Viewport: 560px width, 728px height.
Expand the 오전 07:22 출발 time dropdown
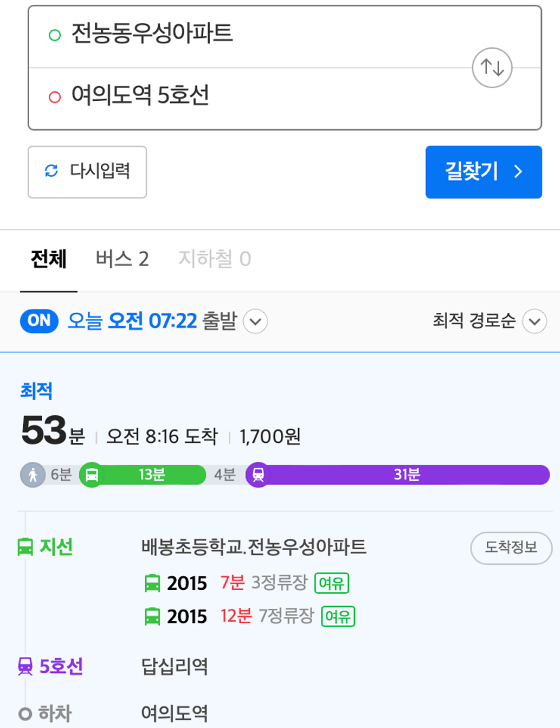(255, 321)
